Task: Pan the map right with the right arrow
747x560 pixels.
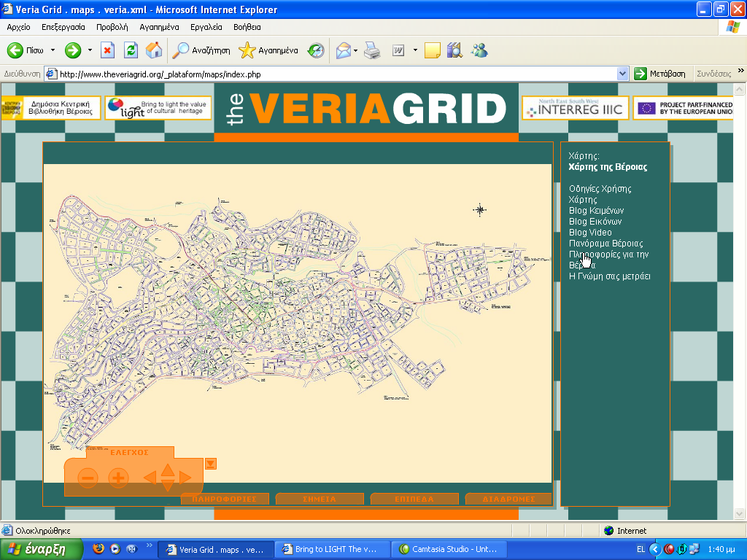Action: pos(185,478)
